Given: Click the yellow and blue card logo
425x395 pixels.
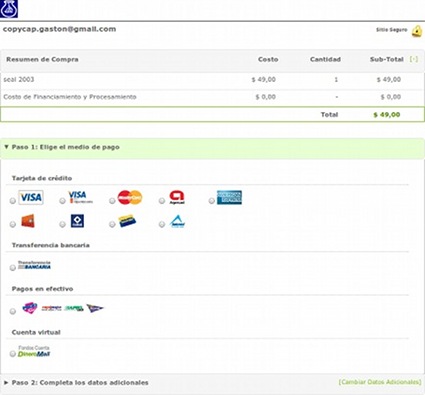Looking at the screenshot, I should pos(127,221).
